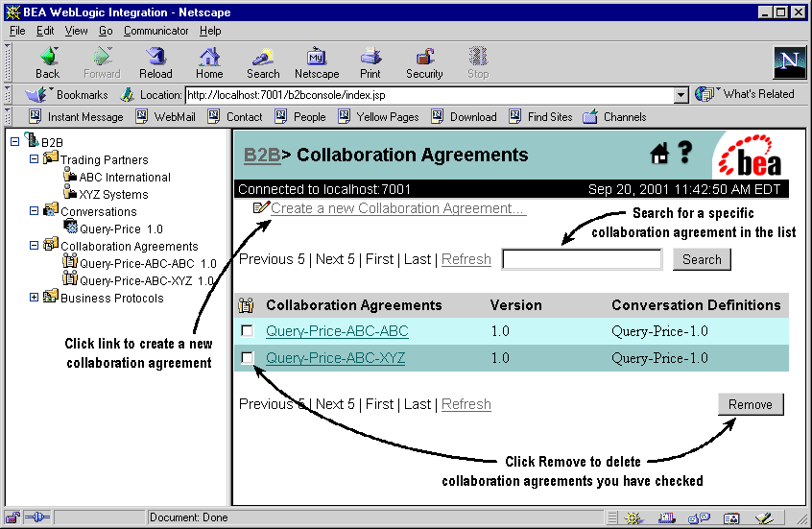Click the table header agreements icon
812x529 pixels.
click(x=246, y=305)
